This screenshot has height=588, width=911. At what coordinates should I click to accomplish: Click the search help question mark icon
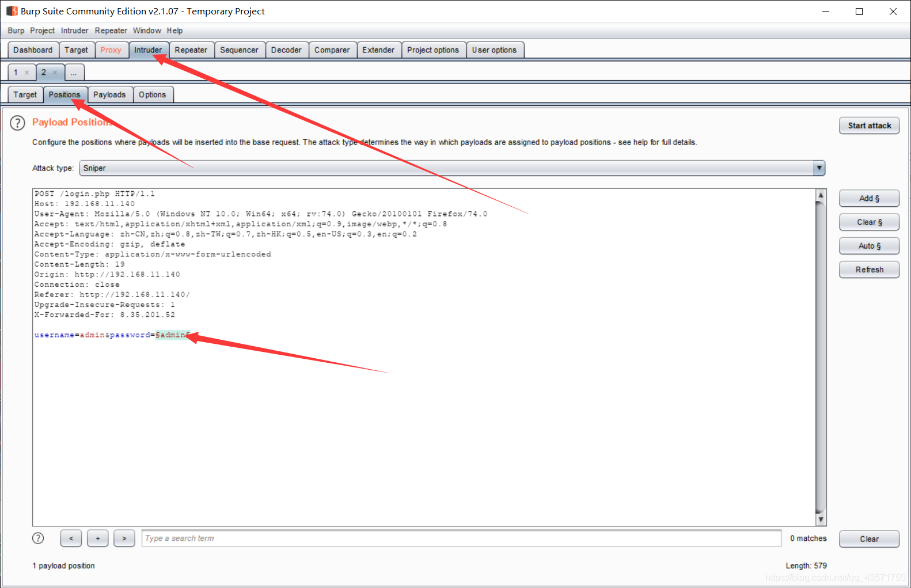[38, 538]
